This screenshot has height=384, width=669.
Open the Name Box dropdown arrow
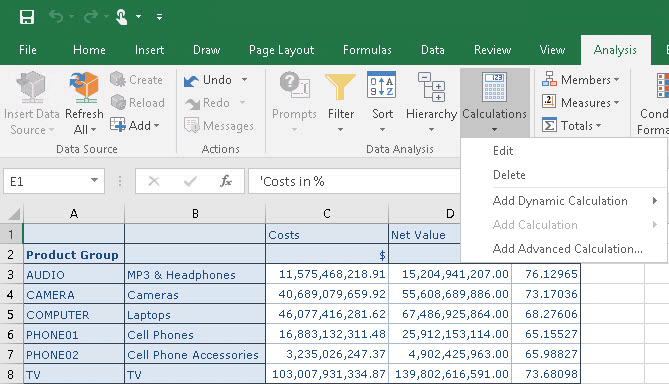pos(94,181)
